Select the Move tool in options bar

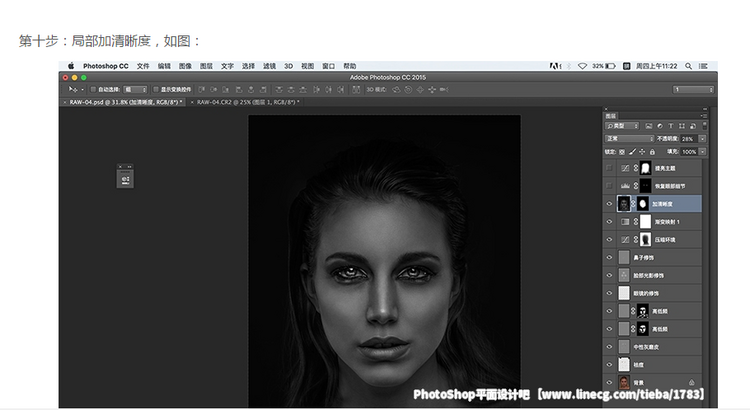[x=71, y=89]
